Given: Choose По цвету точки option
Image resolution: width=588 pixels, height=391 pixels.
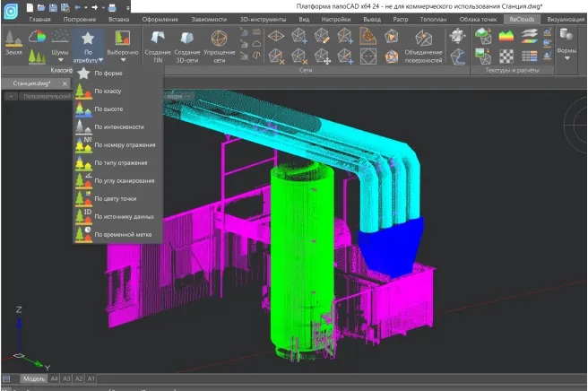Looking at the screenshot, I should [x=115, y=198].
